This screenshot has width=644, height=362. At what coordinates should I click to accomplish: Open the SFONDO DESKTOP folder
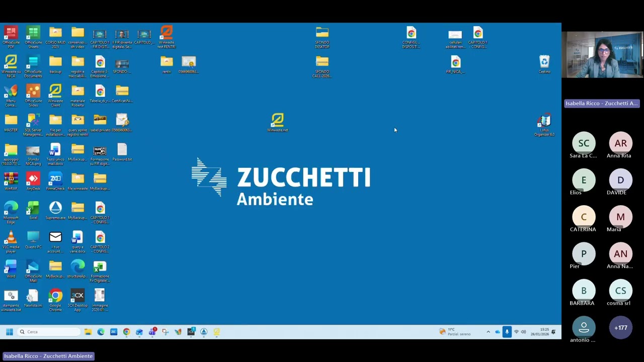(322, 37)
